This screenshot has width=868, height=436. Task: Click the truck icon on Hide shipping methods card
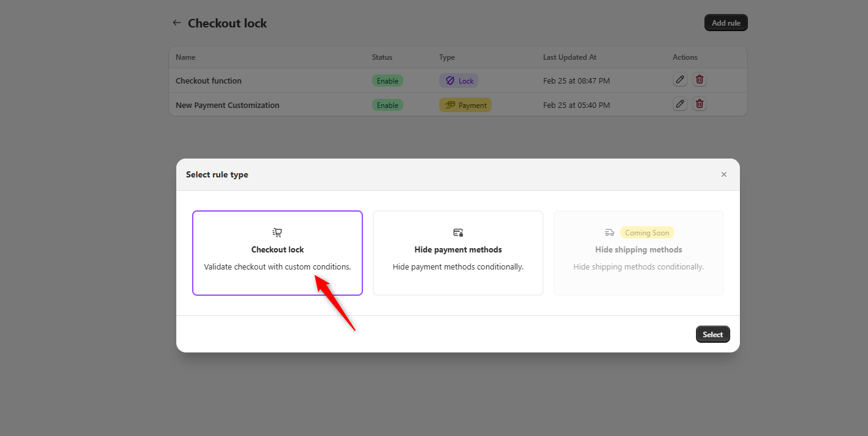[609, 232]
